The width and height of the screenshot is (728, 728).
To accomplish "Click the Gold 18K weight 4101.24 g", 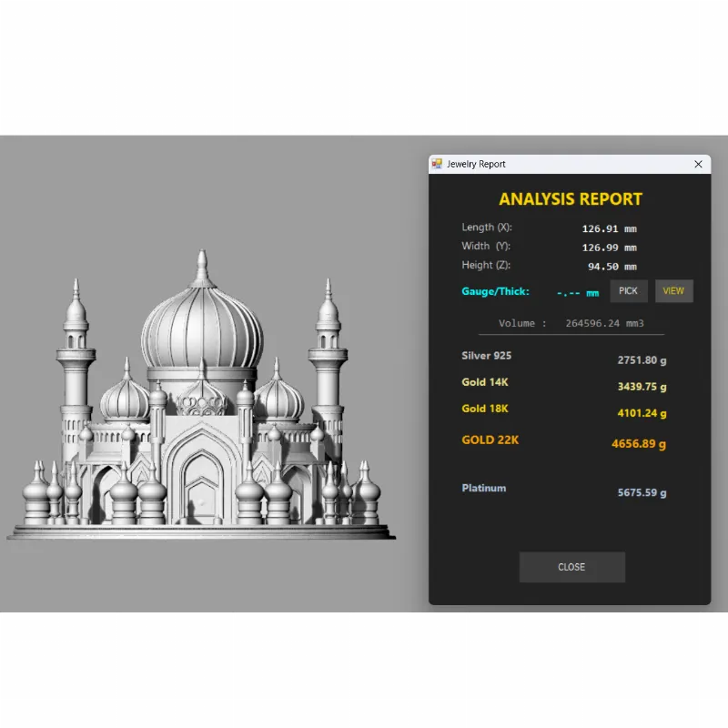I will 642,413.
